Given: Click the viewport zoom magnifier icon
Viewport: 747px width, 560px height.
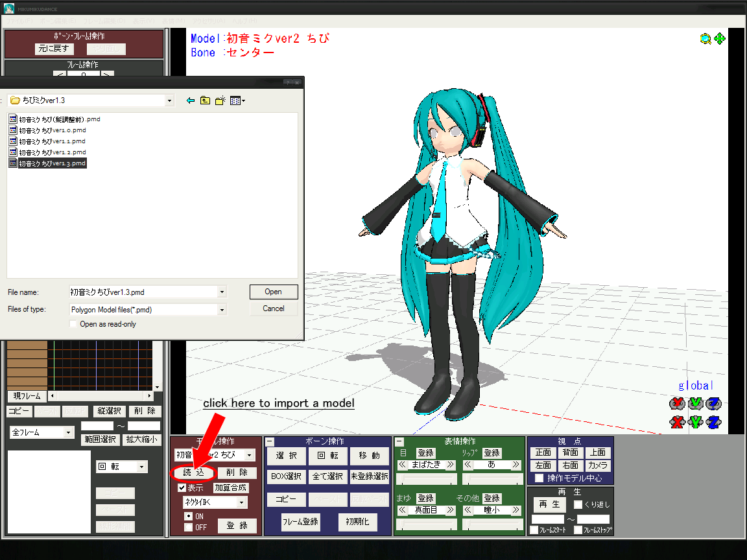Looking at the screenshot, I should (705, 39).
